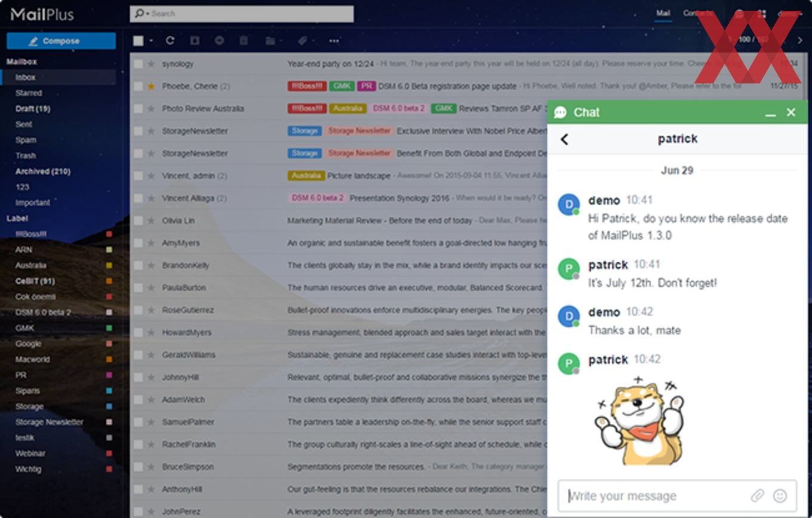812x518 pixels.
Task: Close the Chat panel
Action: pyautogui.click(x=791, y=112)
